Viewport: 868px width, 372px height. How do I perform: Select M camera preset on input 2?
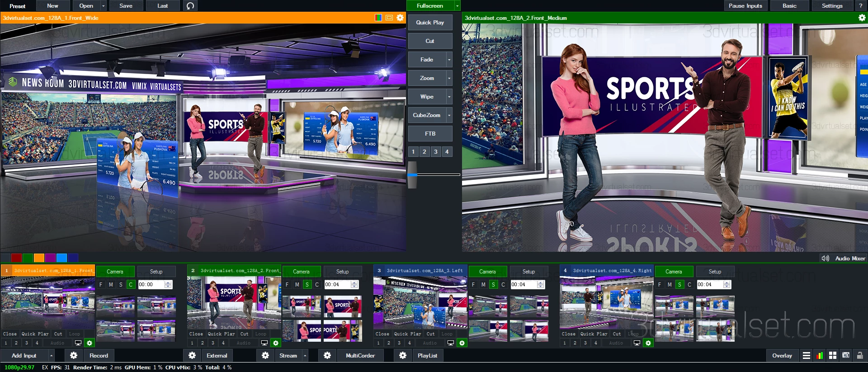[297, 284]
